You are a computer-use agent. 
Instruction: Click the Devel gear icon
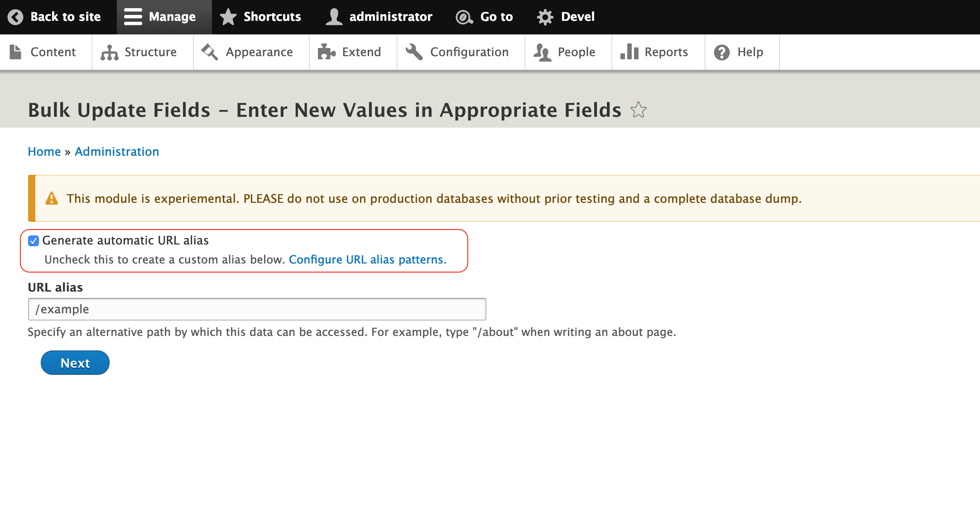(x=545, y=17)
